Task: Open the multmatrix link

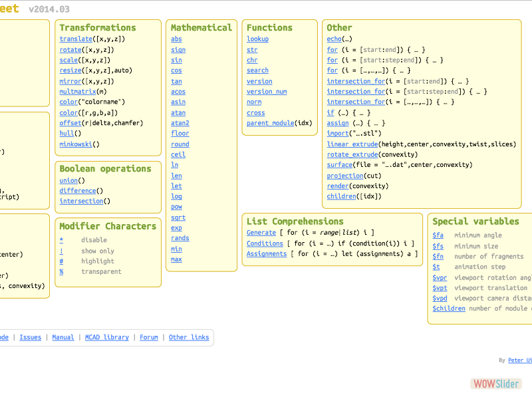Action: [x=78, y=92]
